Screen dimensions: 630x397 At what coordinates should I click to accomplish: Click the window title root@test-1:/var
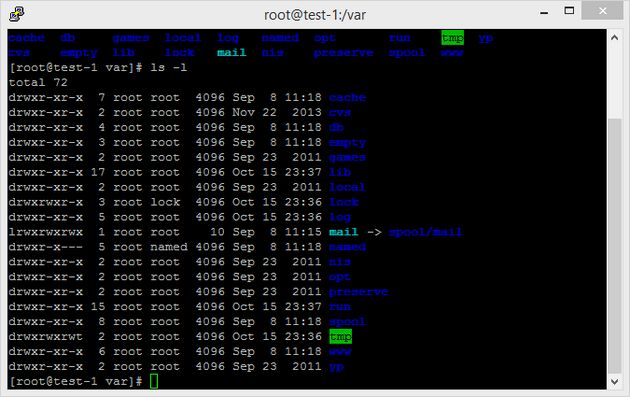coord(315,15)
